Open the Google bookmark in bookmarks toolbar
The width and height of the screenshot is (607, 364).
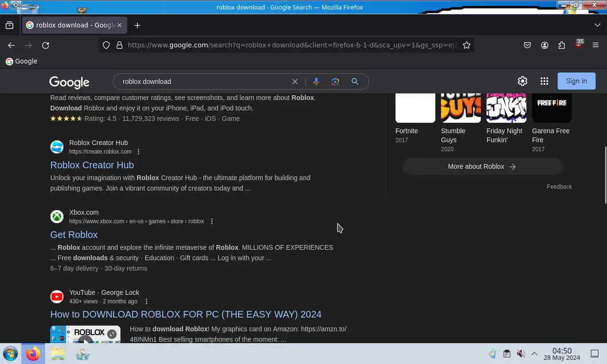(x=21, y=61)
